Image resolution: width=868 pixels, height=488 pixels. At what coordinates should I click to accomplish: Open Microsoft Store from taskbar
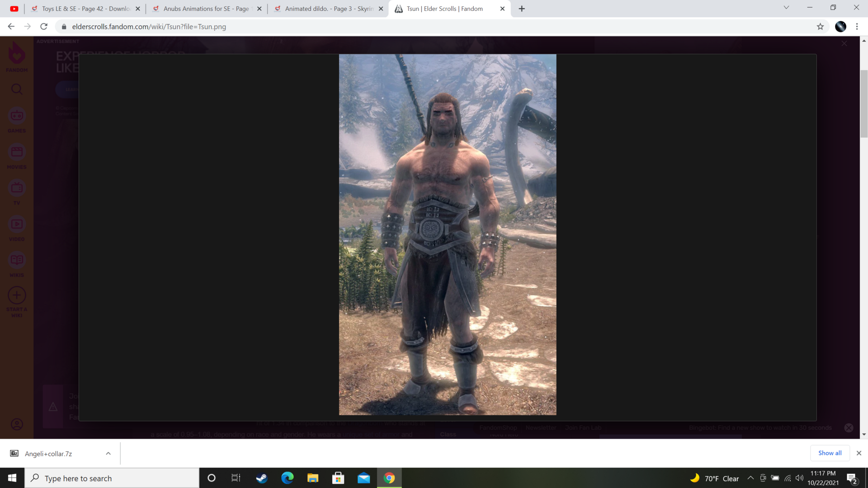click(x=338, y=478)
